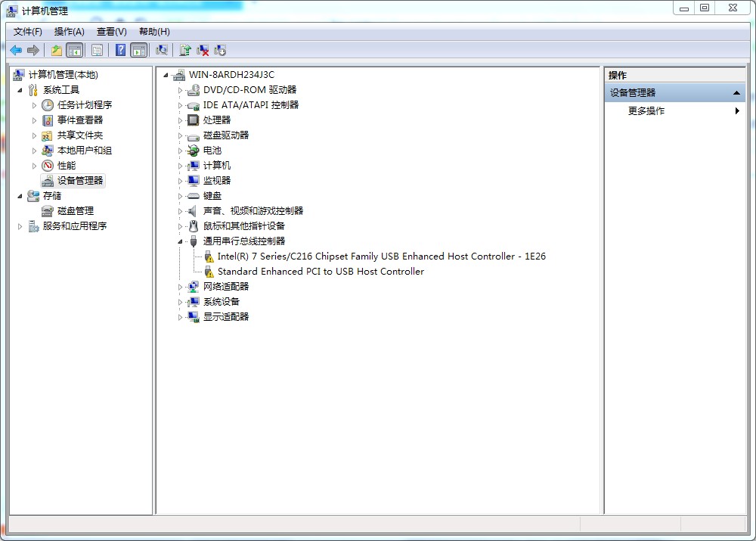This screenshot has width=756, height=541.
Task: Click the blue Back arrow in toolbar
Action: [x=15, y=51]
